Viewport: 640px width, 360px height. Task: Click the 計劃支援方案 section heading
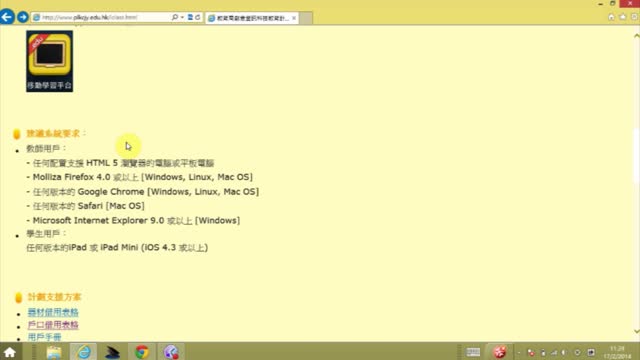click(54, 297)
